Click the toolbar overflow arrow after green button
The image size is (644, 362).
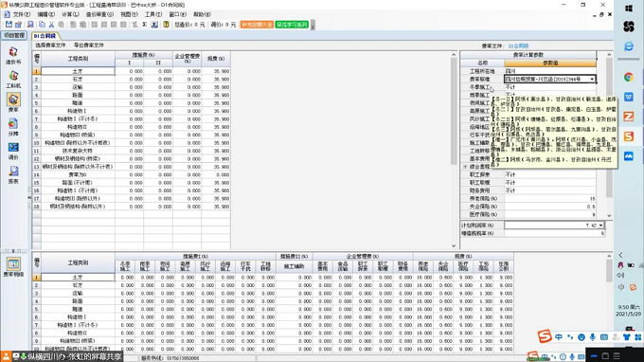(313, 25)
